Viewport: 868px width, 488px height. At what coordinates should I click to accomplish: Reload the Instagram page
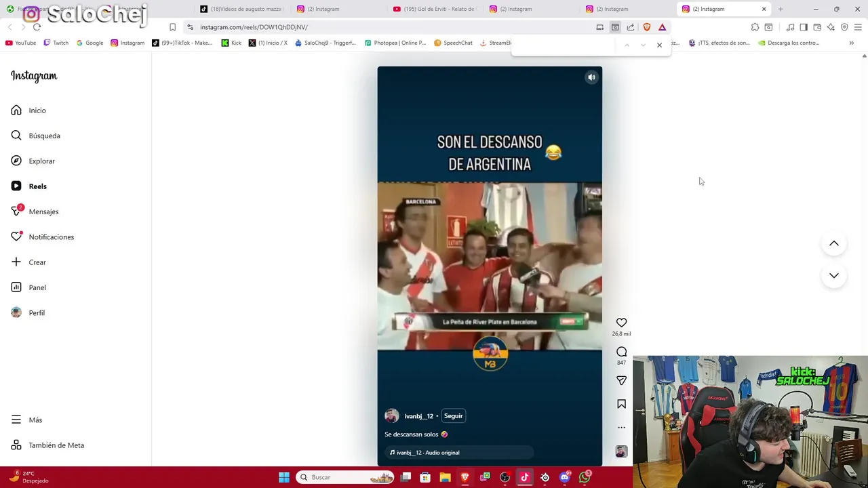pyautogui.click(x=37, y=27)
